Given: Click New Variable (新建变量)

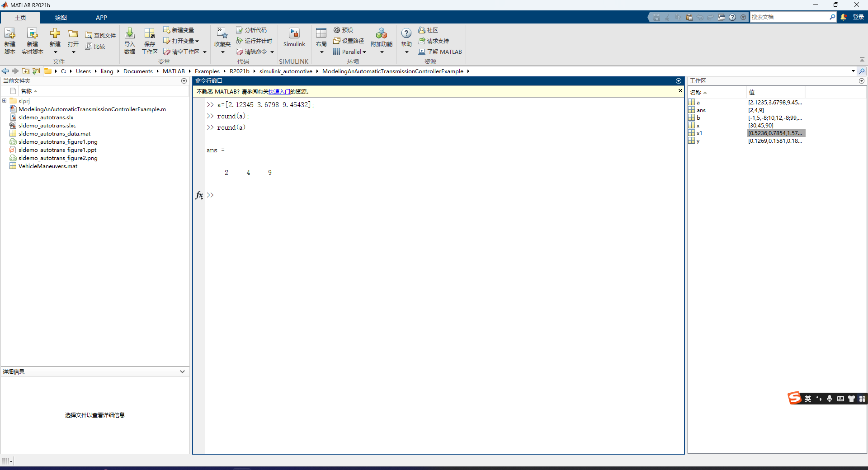Looking at the screenshot, I should (179, 30).
